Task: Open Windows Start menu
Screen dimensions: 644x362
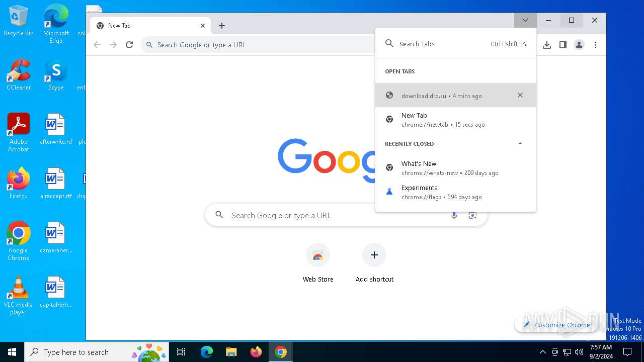Action: tap(12, 352)
